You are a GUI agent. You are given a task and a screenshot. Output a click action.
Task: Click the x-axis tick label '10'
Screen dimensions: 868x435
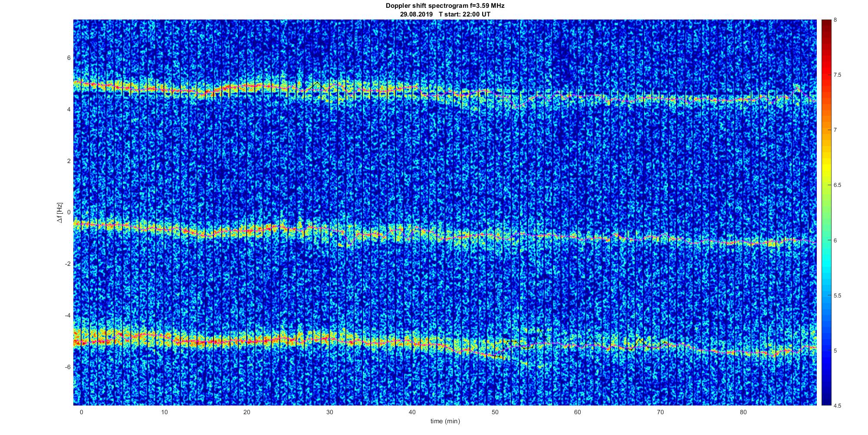pyautogui.click(x=164, y=412)
